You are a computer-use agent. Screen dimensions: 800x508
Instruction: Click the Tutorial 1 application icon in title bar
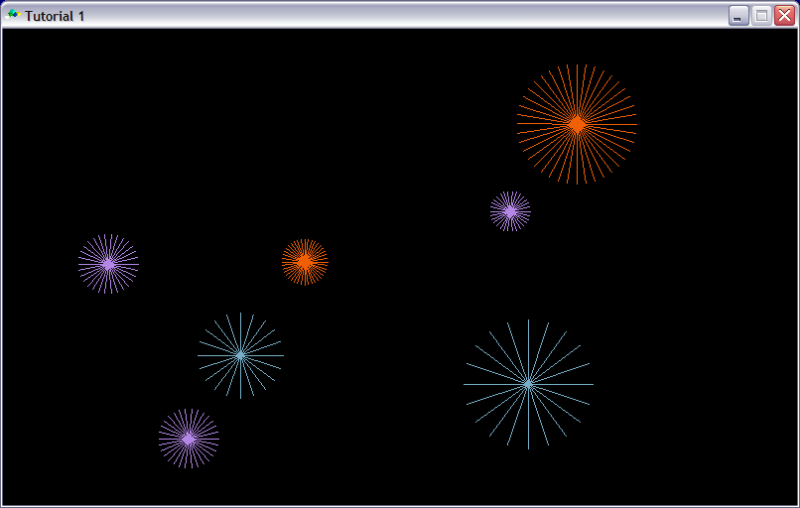pyautogui.click(x=13, y=15)
